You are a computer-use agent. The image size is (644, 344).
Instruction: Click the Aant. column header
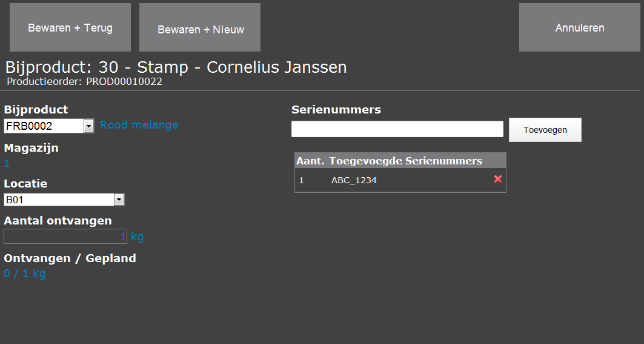click(x=311, y=161)
